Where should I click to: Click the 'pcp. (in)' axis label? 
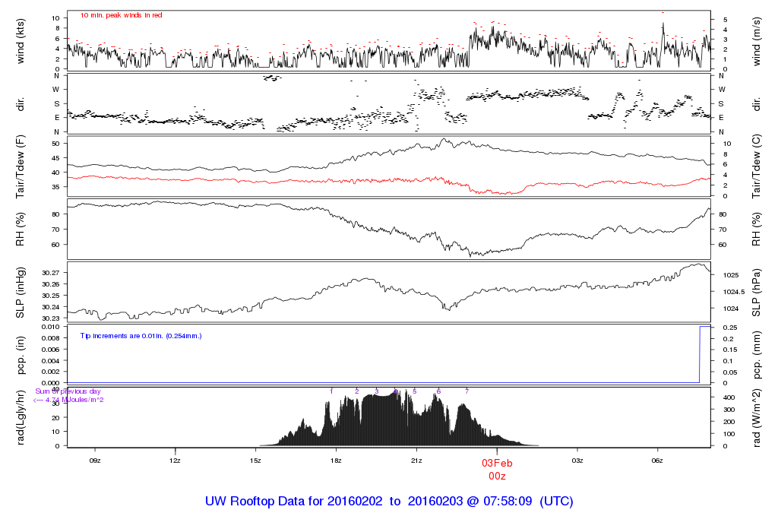coord(21,356)
